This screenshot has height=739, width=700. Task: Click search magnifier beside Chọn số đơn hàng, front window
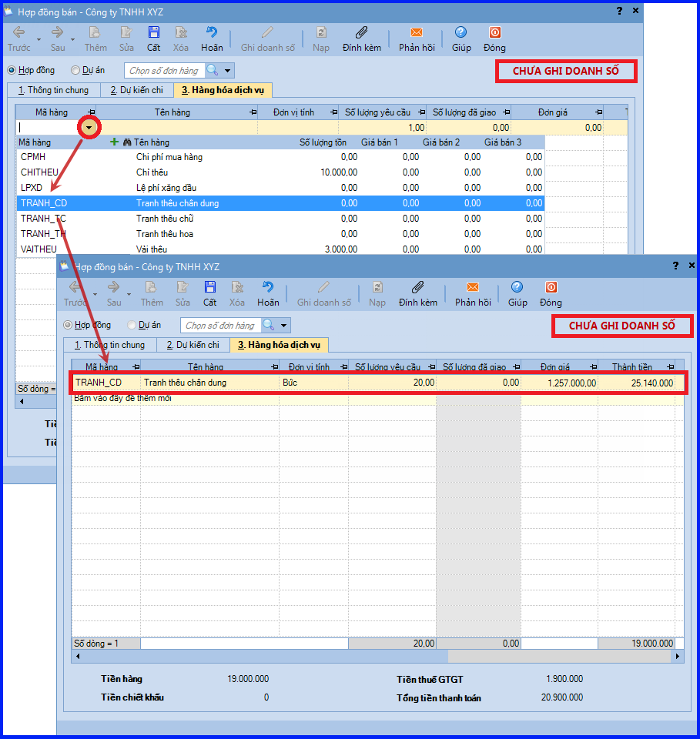[268, 325]
